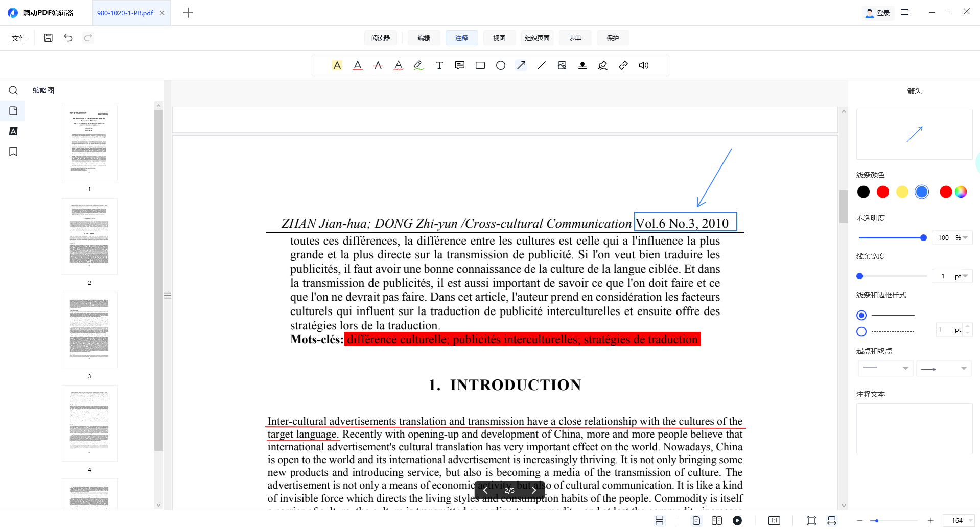The width and height of the screenshot is (980, 529).
Task: Click the redo arrow
Action: tap(88, 38)
